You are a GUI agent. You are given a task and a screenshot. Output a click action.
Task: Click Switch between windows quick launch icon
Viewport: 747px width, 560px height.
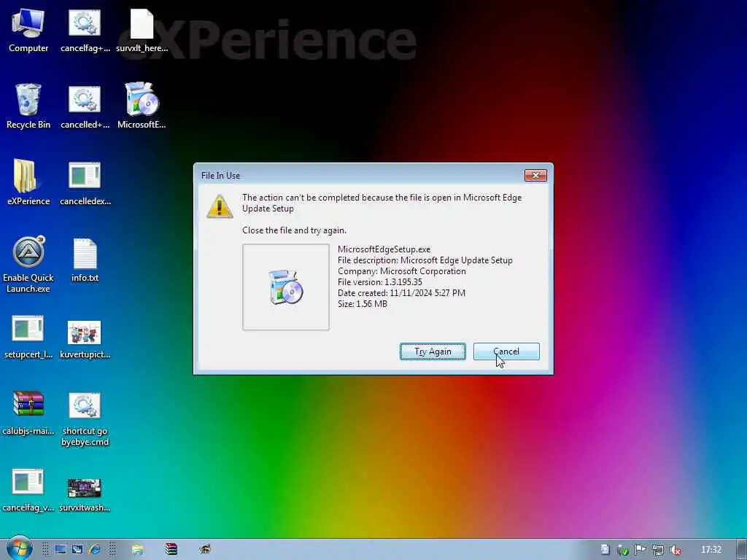pyautogui.click(x=77, y=550)
